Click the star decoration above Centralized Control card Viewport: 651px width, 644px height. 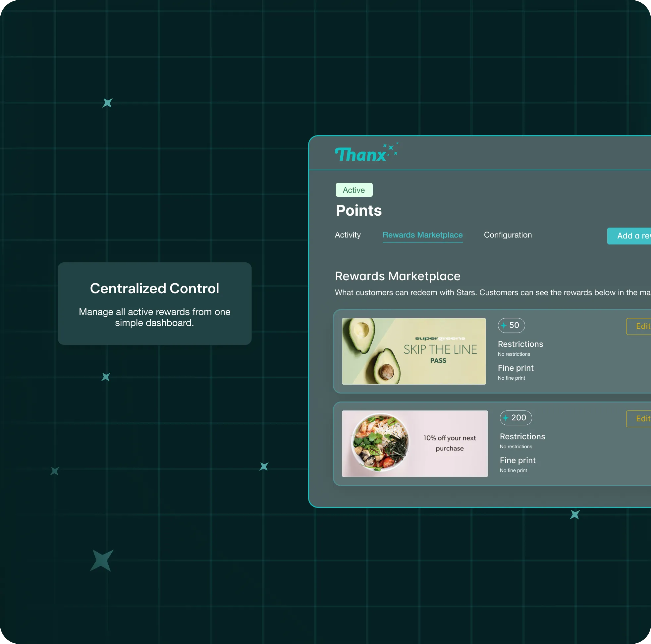pyautogui.click(x=107, y=103)
